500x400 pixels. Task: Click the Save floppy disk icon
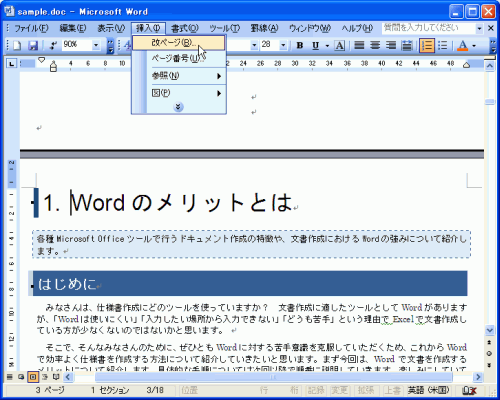[x=33, y=45]
